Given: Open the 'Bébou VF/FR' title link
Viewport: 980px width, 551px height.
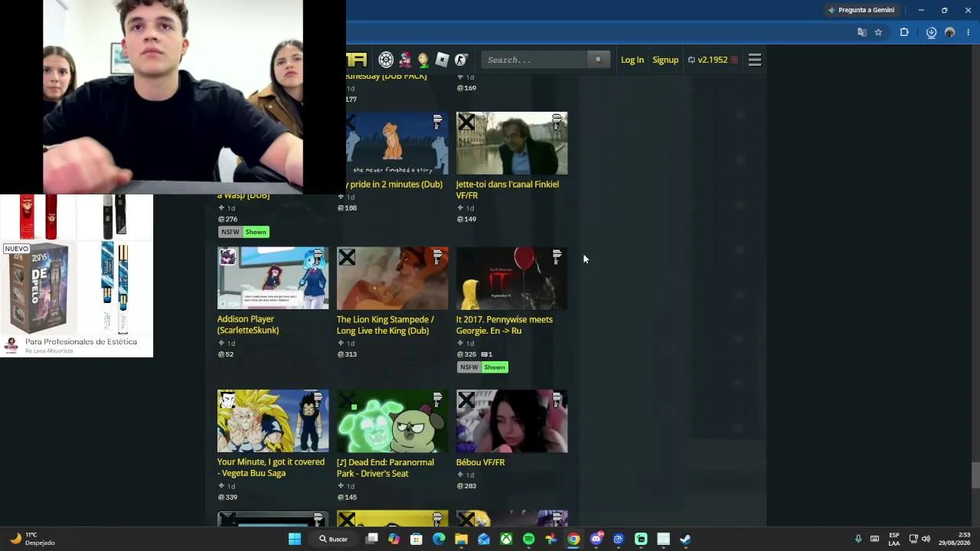Looking at the screenshot, I should point(481,462).
